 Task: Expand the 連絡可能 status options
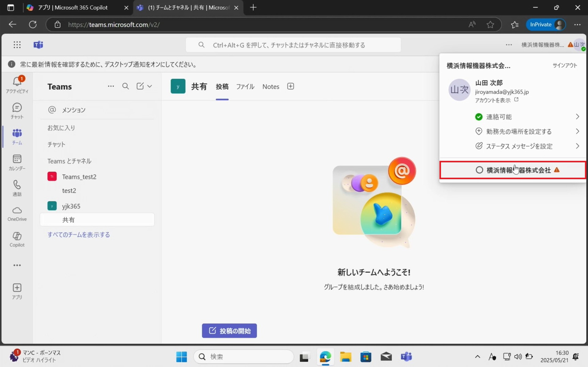coord(527,117)
